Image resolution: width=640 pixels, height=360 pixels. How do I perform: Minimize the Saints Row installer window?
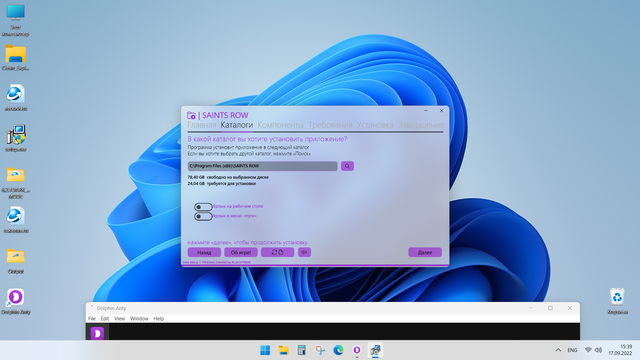coord(426,111)
